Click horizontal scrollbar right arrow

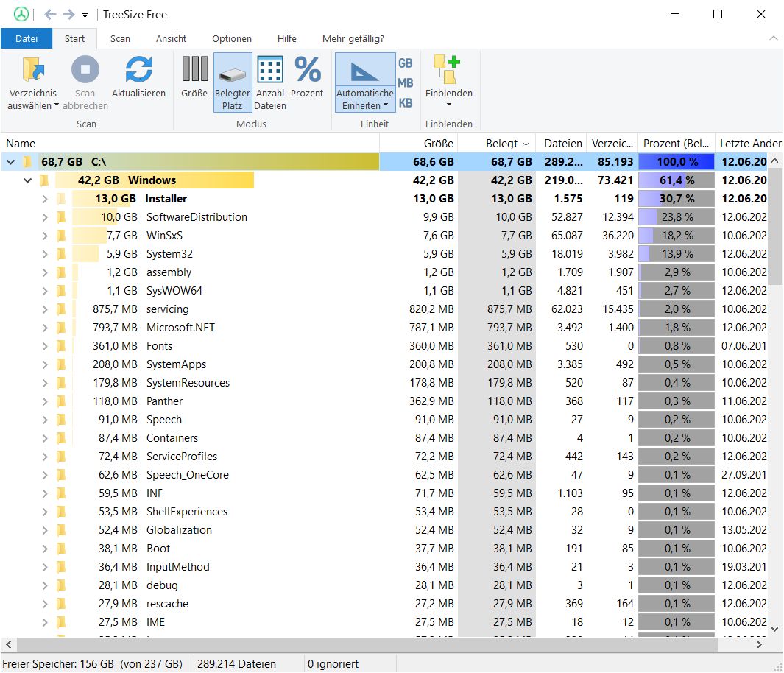click(759, 644)
